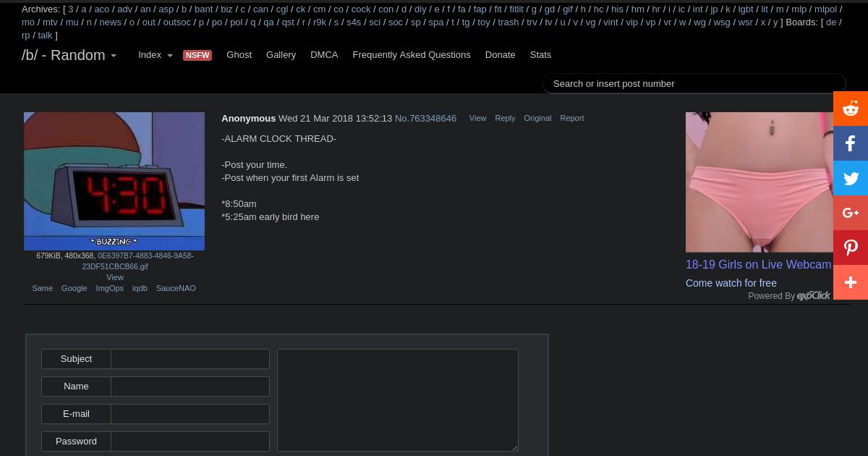This screenshot has height=456, width=868.
Task: Search for Same image
Action: [x=42, y=288]
